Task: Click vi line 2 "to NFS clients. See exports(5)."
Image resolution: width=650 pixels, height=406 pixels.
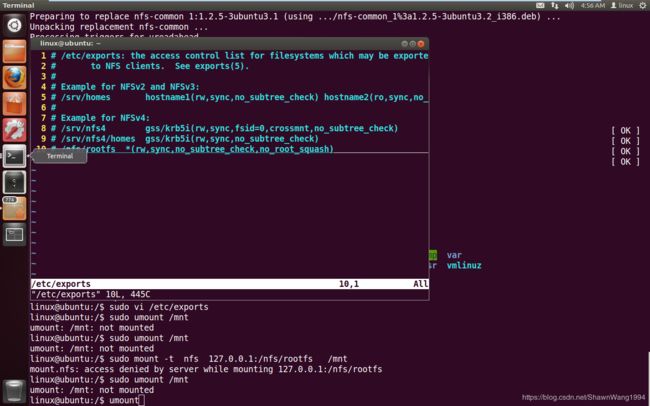Action: 170,66
